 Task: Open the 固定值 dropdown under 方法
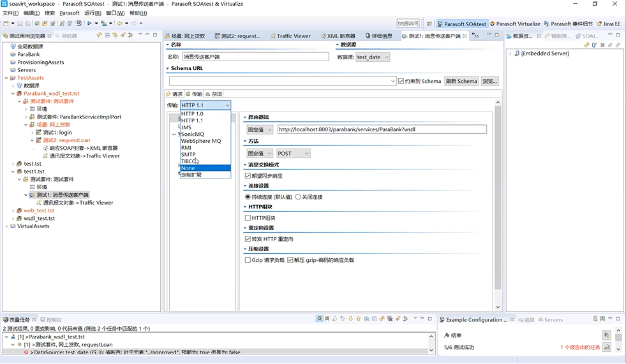260,154
